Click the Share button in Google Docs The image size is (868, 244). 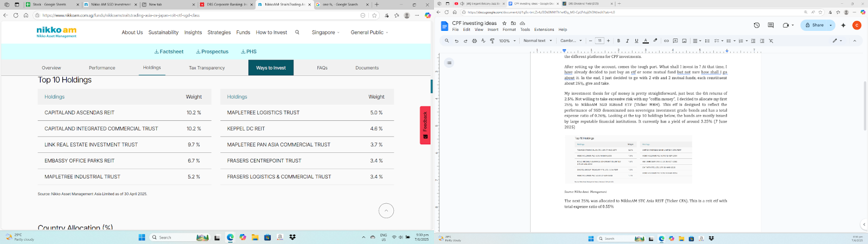(x=815, y=25)
